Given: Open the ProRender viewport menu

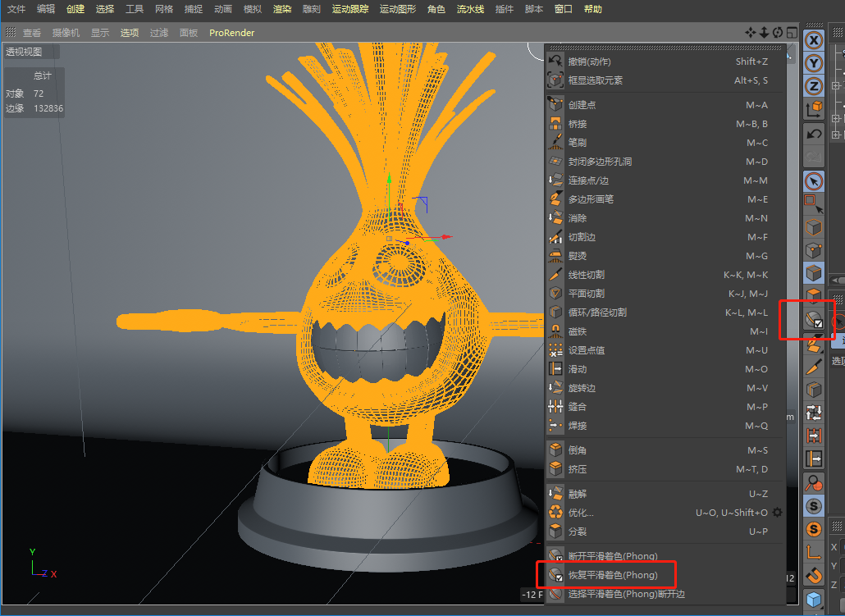Looking at the screenshot, I should [x=231, y=33].
